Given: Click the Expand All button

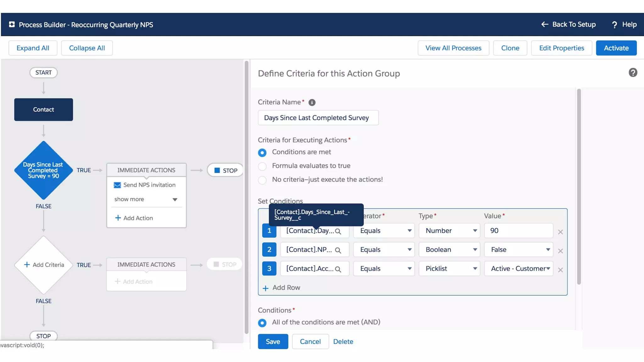Looking at the screenshot, I should 33,48.
